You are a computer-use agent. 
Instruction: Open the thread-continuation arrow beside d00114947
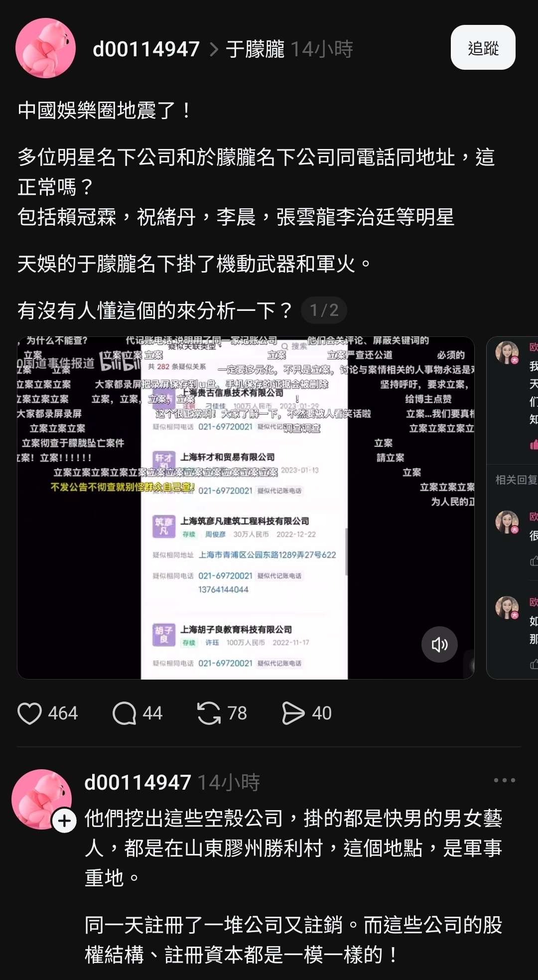(x=213, y=49)
